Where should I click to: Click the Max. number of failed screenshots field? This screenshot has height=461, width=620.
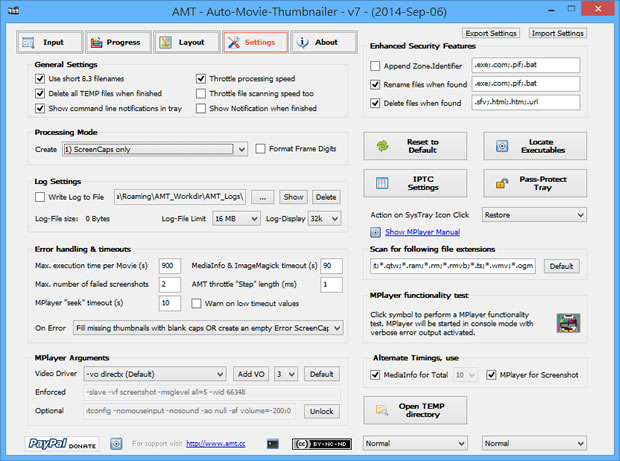pos(170,284)
